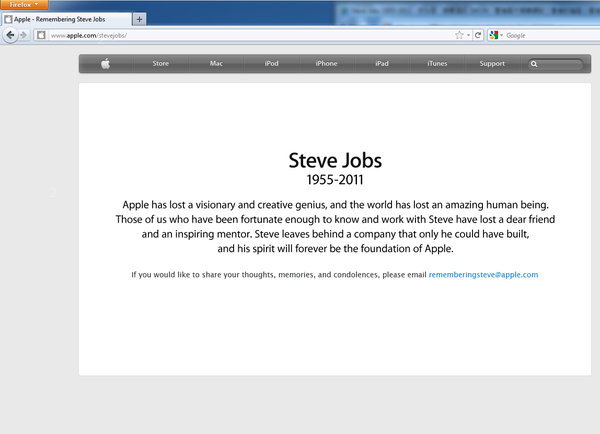Viewport: 600px width, 434px height.
Task: Click the line ending "foundation of Apple."
Action: click(336, 249)
